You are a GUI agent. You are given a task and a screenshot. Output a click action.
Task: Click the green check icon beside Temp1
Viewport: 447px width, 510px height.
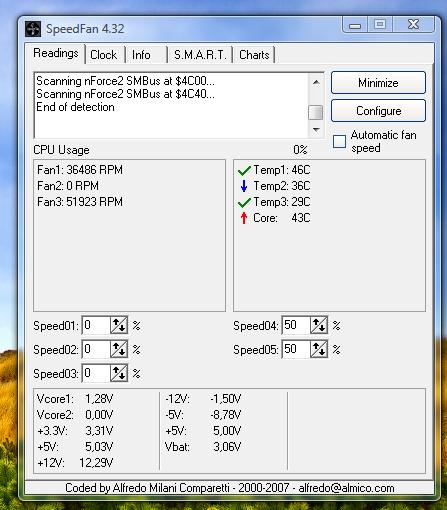coord(244,171)
